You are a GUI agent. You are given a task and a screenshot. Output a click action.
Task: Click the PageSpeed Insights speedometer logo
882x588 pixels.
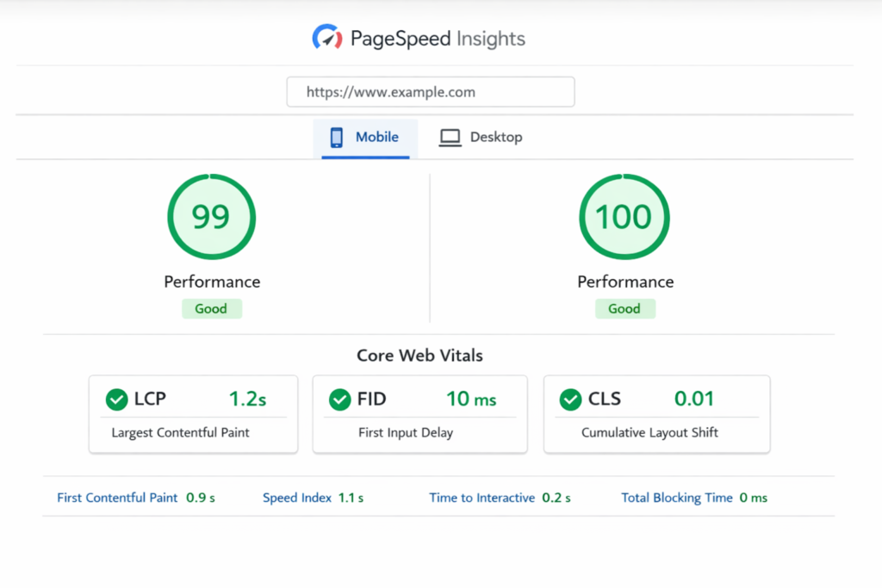tap(326, 39)
